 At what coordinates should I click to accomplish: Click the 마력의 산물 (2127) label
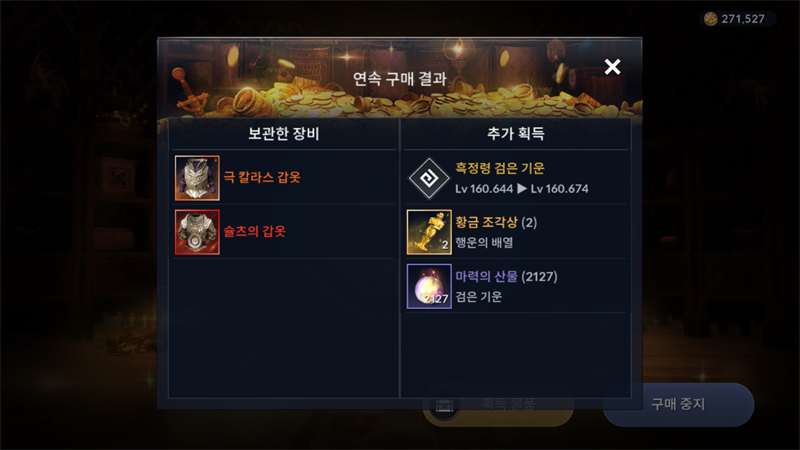click(506, 277)
